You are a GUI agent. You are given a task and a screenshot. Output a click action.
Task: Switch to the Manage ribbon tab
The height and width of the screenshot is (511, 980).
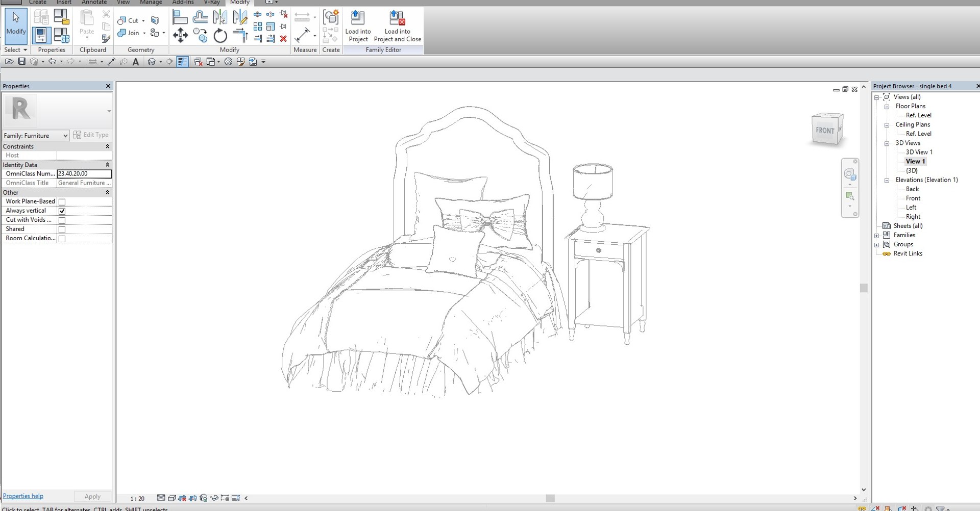[151, 3]
